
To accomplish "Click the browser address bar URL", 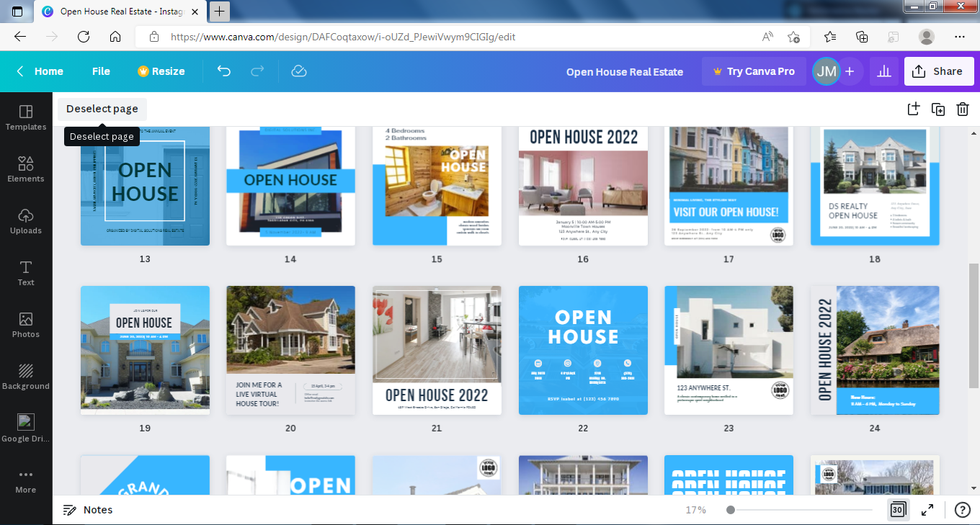I will tap(343, 37).
